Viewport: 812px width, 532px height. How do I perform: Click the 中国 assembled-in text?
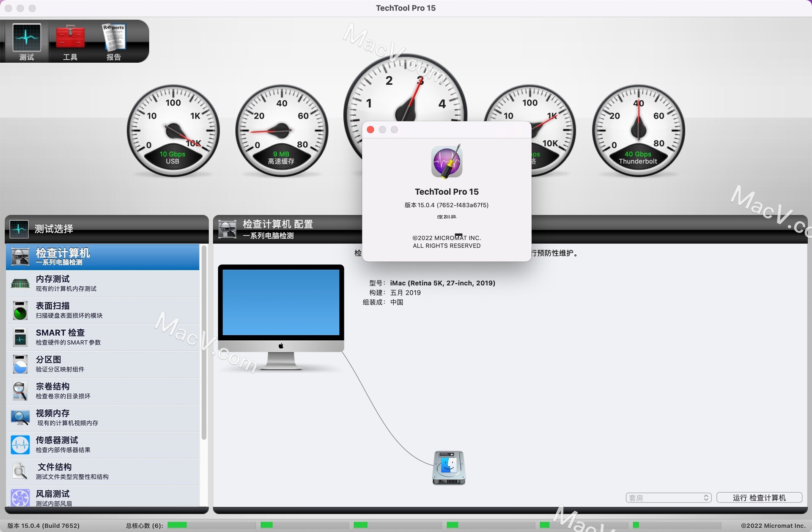click(x=397, y=302)
